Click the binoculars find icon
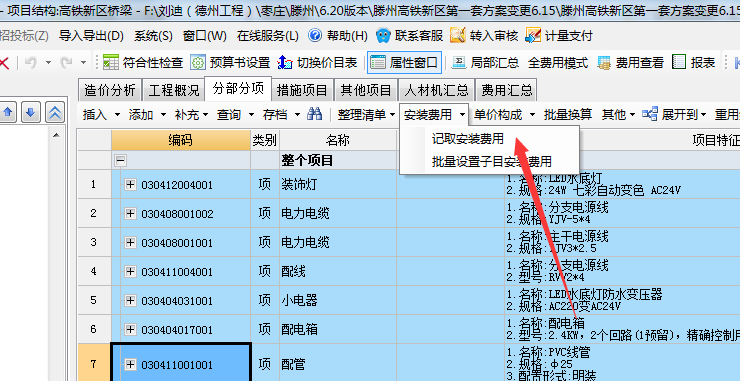 tap(314, 114)
